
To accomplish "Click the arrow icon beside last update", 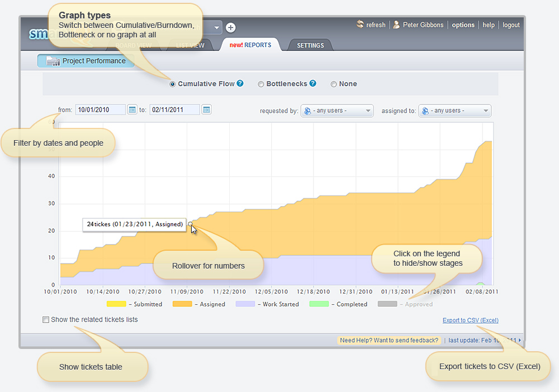I will click(x=520, y=340).
